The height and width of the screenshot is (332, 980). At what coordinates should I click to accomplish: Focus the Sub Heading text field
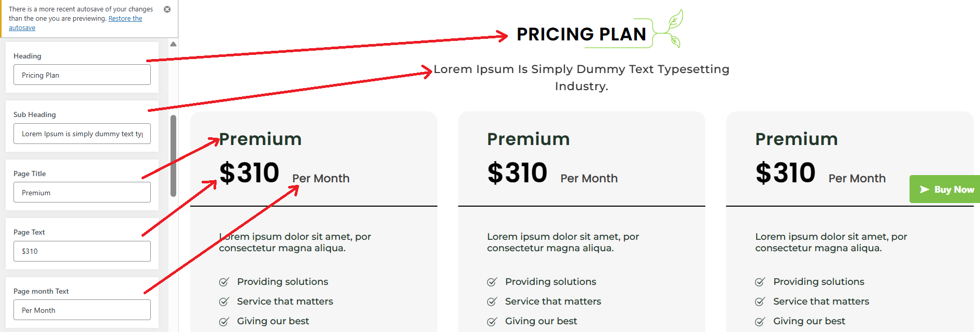tap(82, 134)
